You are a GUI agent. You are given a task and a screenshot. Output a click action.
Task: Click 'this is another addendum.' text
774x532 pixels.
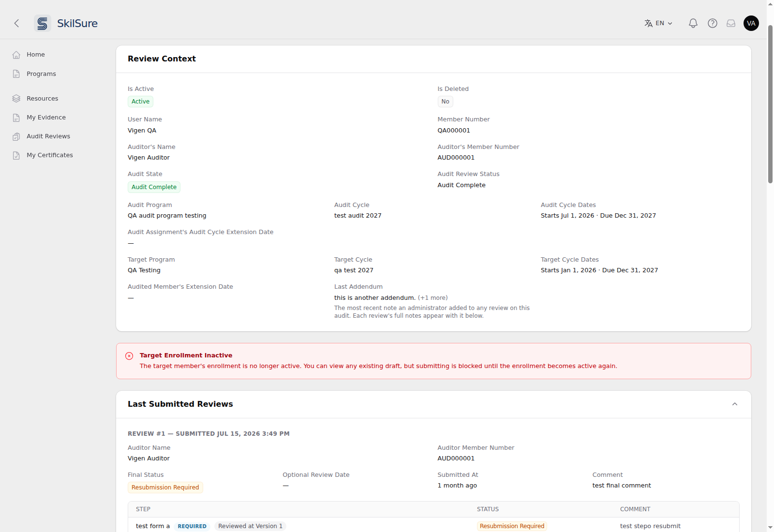coord(375,298)
